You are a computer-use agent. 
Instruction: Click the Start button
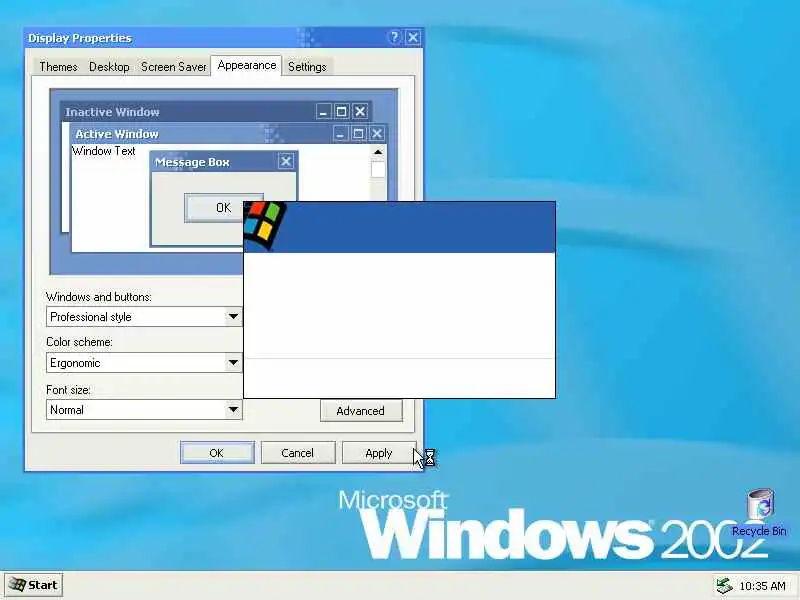click(x=34, y=585)
